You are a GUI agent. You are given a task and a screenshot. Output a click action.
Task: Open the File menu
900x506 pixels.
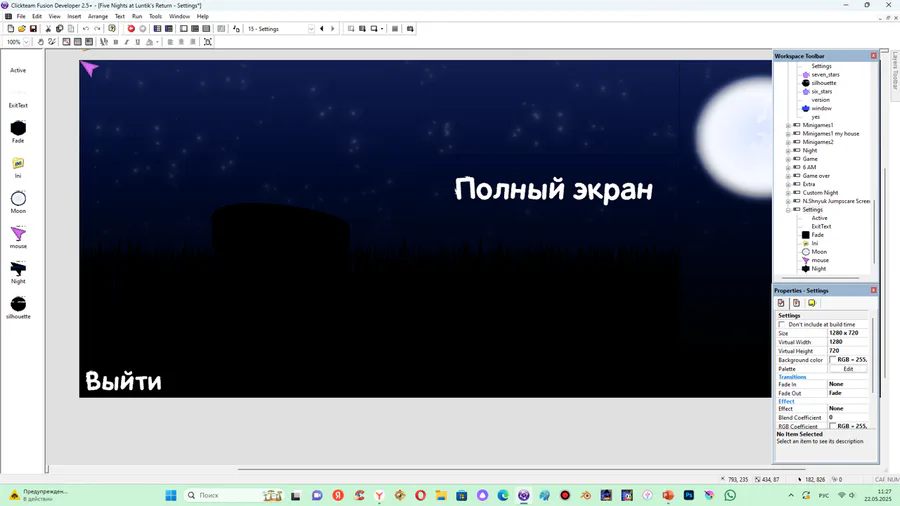[21, 17]
